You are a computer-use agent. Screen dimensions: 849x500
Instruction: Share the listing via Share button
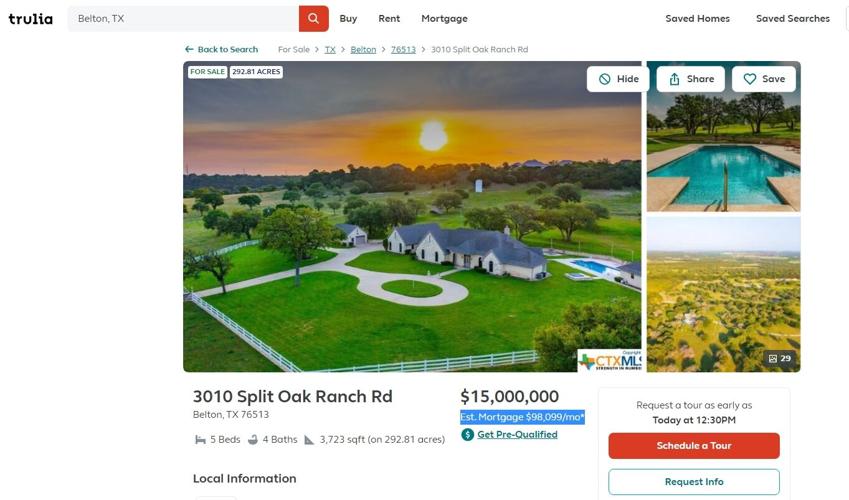click(x=691, y=79)
